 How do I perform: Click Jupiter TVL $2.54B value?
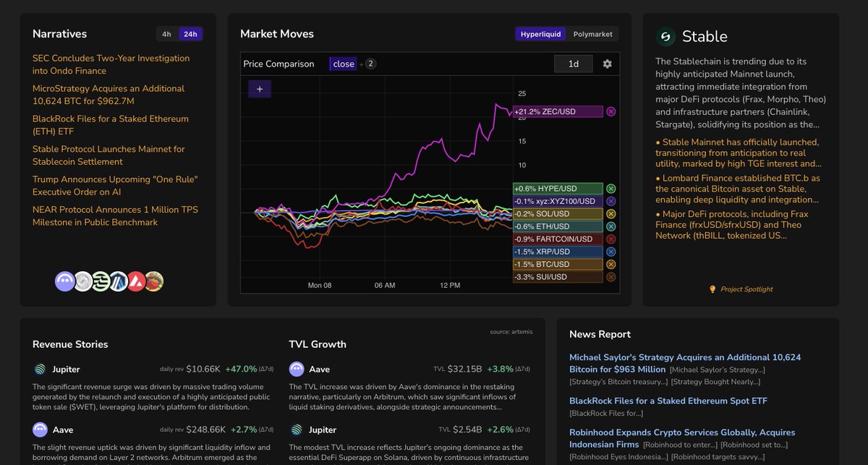[x=466, y=430]
